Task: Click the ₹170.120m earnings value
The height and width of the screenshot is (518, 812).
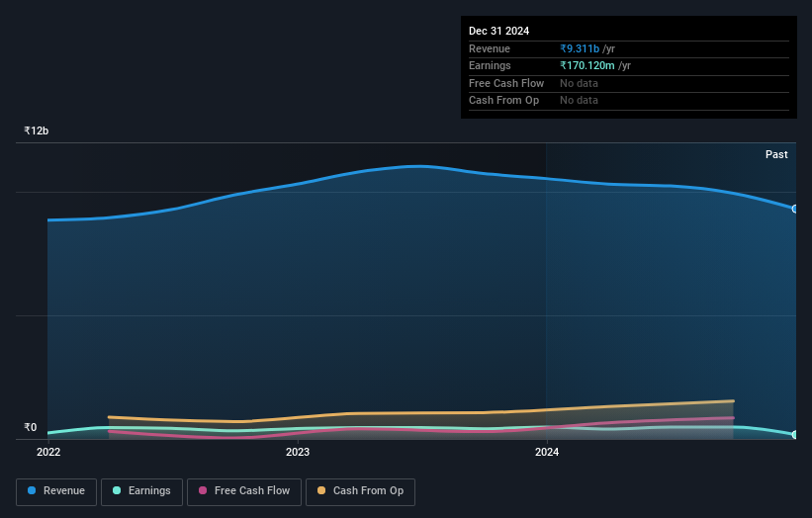Action: coord(587,65)
